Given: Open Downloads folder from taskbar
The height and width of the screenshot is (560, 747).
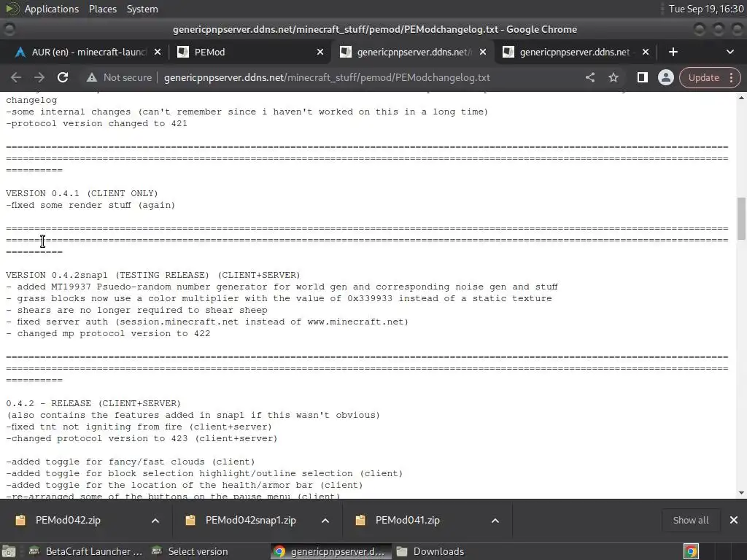Looking at the screenshot, I should 431,551.
